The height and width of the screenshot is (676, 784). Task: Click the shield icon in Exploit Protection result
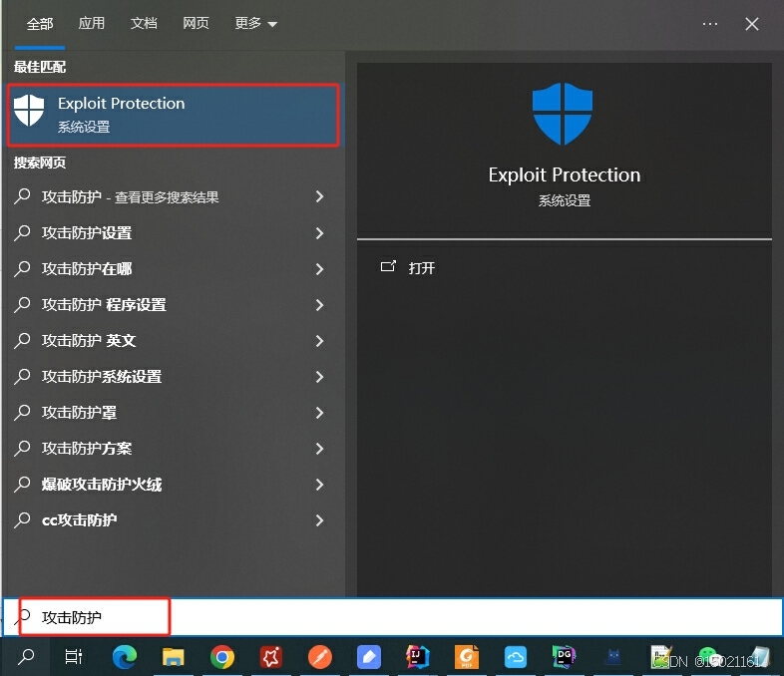(29, 110)
